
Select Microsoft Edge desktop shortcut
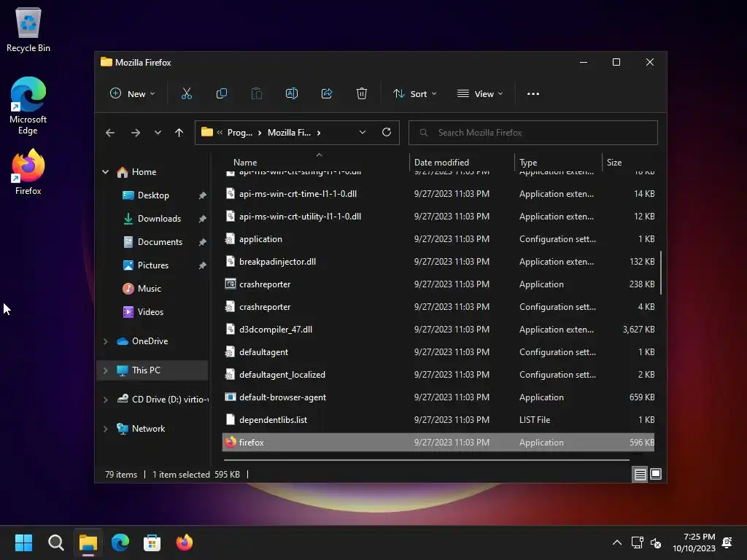click(28, 106)
